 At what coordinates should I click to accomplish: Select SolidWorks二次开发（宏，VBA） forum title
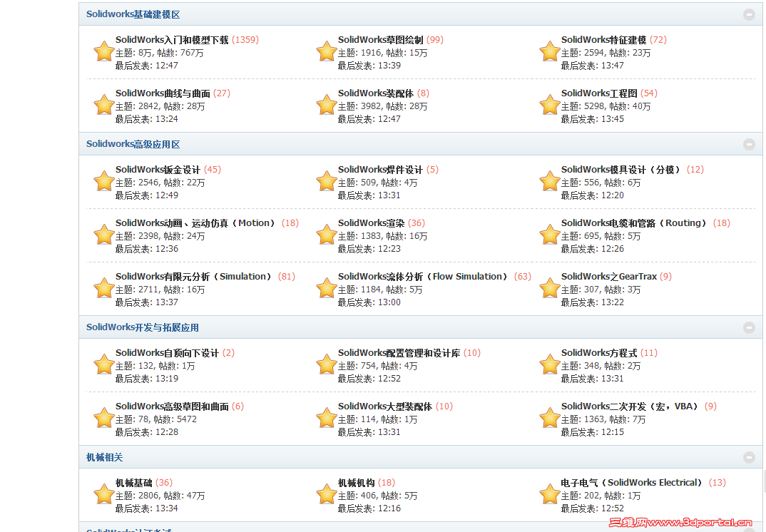(631, 406)
